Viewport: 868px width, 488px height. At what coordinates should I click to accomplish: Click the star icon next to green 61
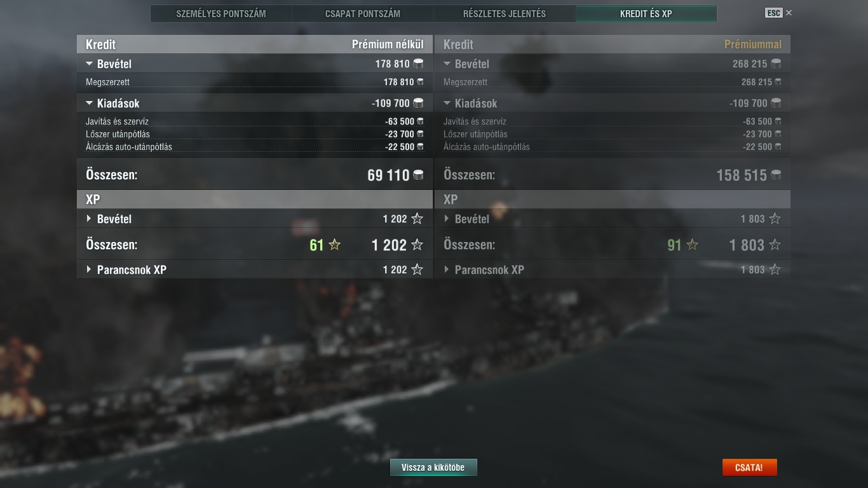pyautogui.click(x=334, y=245)
